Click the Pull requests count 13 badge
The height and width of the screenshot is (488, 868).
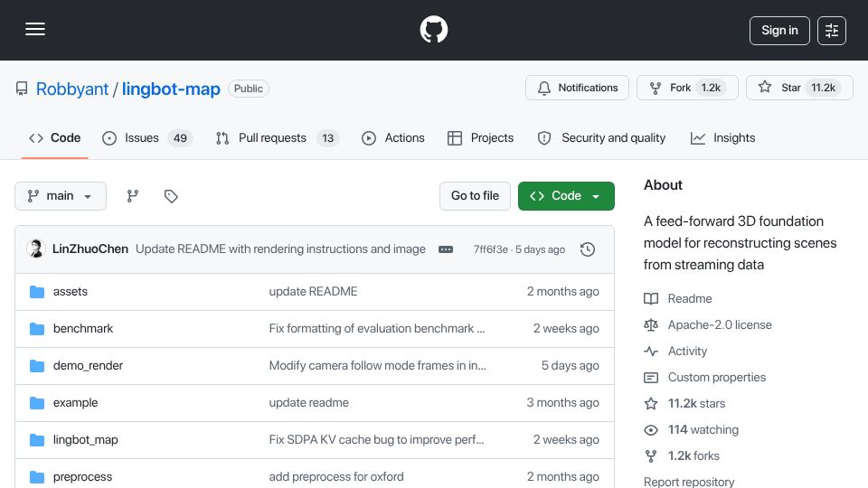click(x=327, y=138)
